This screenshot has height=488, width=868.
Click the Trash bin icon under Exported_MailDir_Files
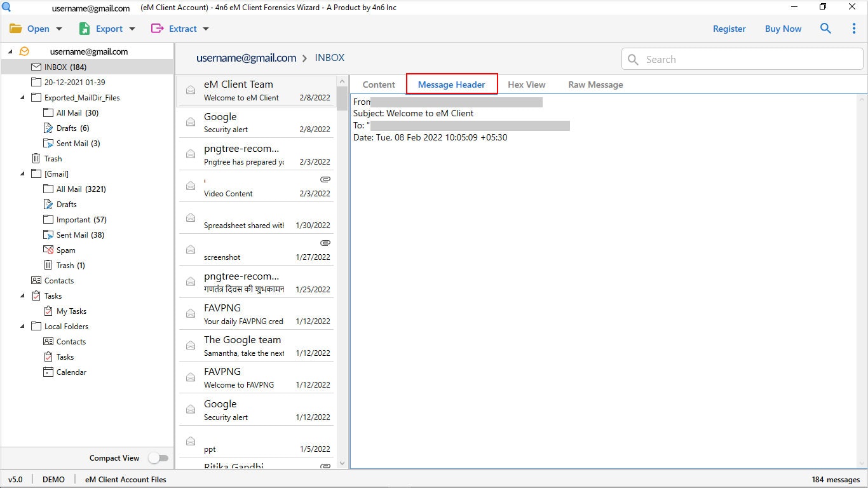36,158
